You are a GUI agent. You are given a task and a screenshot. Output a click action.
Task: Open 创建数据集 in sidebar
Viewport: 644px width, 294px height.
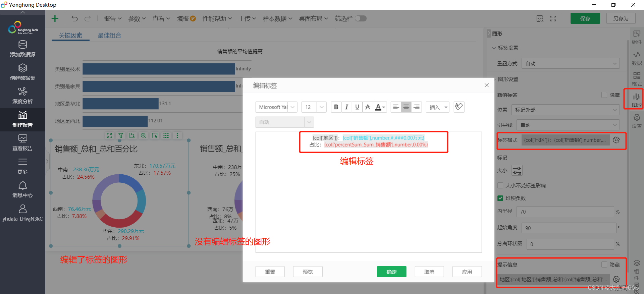coord(22,72)
